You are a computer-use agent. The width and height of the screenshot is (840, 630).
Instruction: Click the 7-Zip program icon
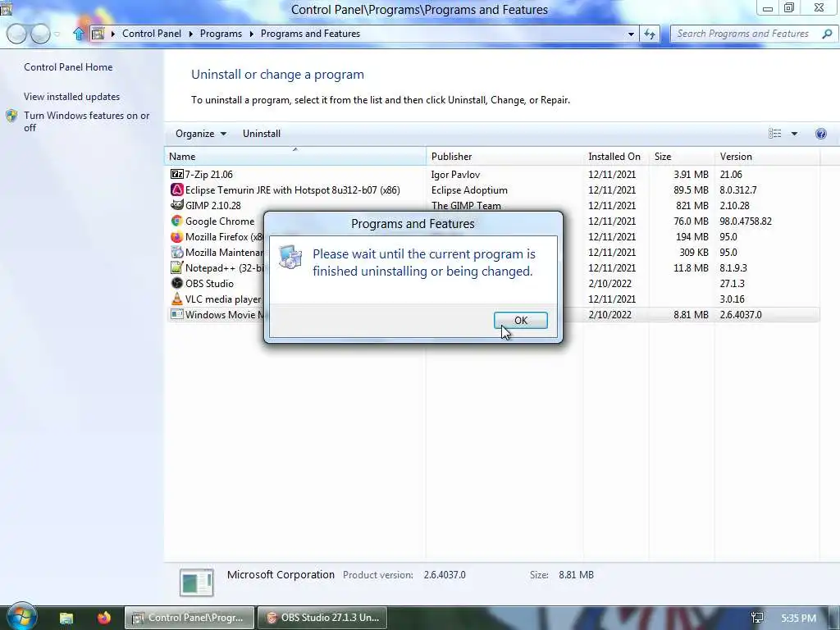[x=177, y=174]
